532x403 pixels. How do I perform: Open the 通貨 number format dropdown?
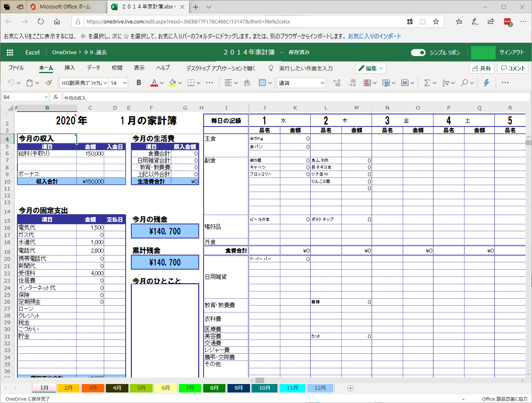pos(302,83)
